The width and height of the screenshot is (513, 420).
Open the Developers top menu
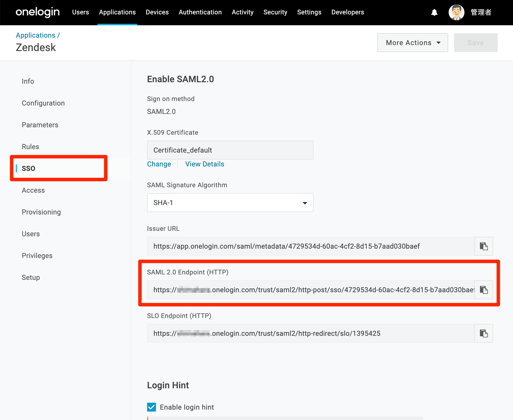pyautogui.click(x=348, y=12)
